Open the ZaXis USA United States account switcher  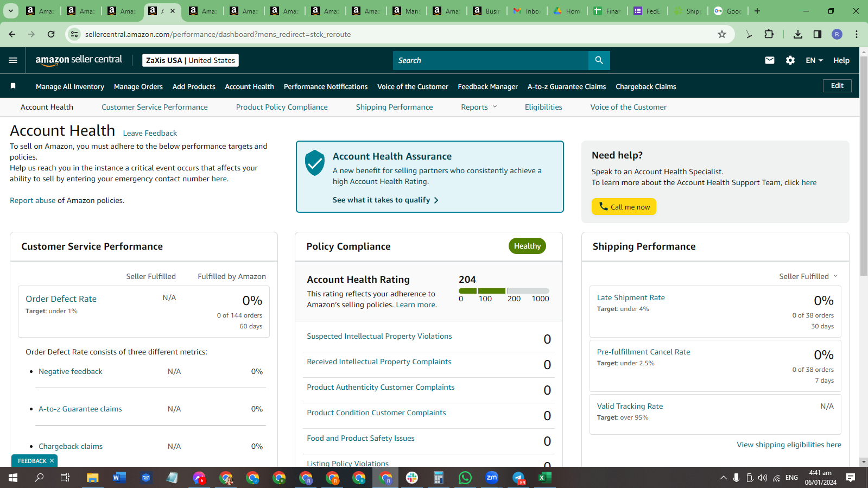click(191, 60)
